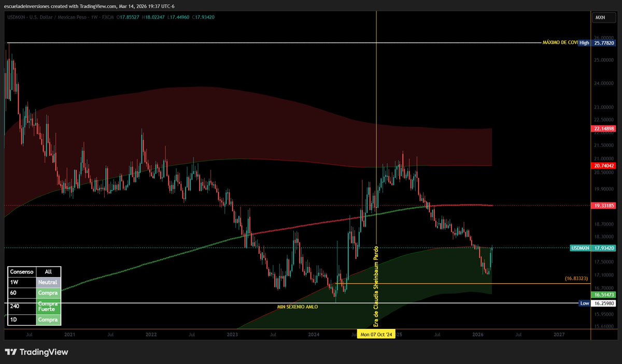Click the green USDMXN symbol badge
This screenshot has width=622, height=364.
tap(580, 248)
